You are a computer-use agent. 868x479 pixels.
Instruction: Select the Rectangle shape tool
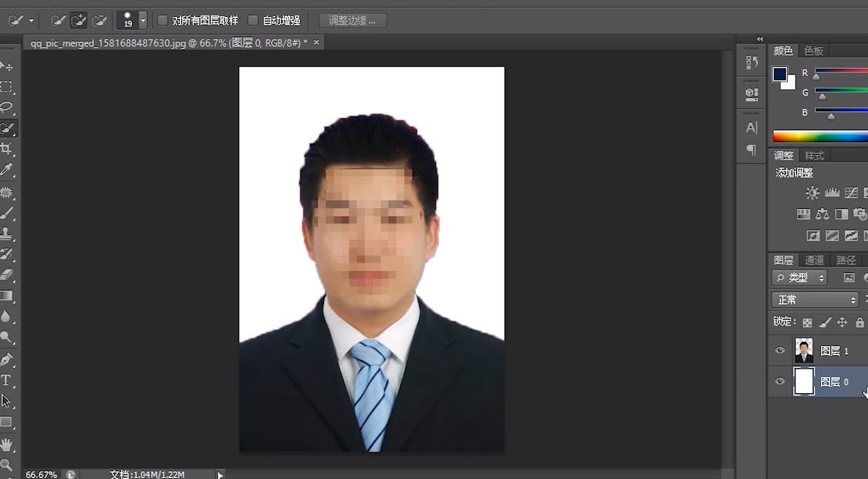tap(7, 422)
